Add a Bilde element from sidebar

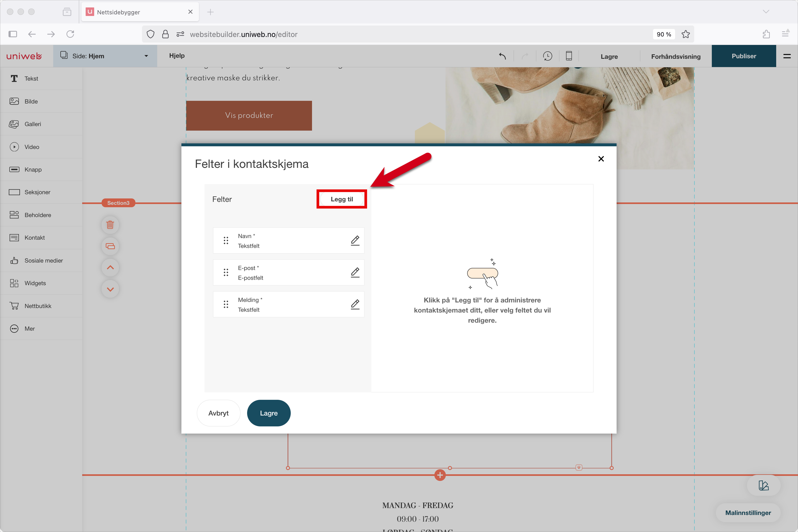(x=41, y=101)
